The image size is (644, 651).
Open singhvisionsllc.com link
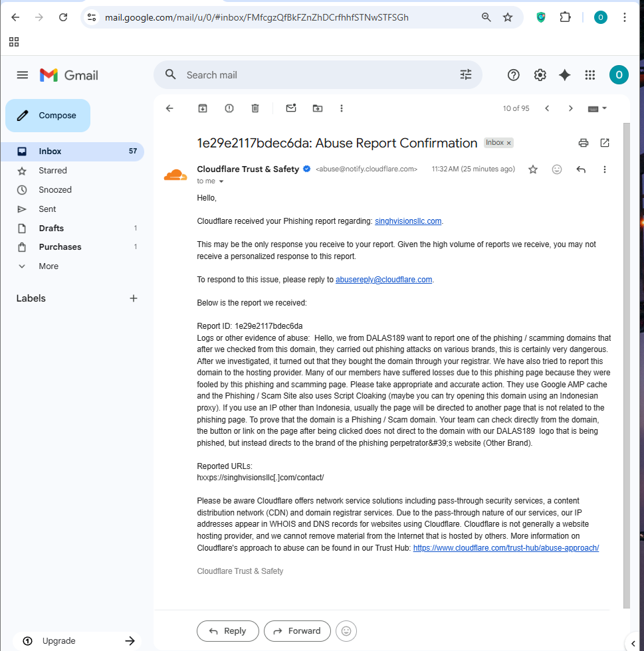tap(408, 221)
